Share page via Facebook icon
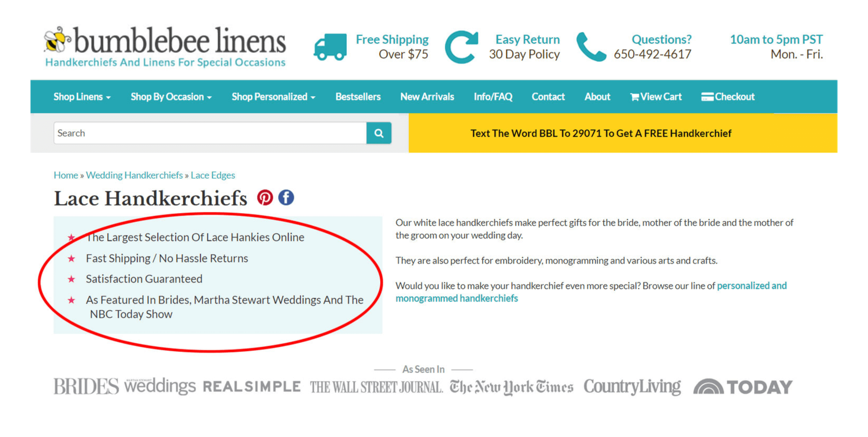The width and height of the screenshot is (868, 437). coord(286,197)
